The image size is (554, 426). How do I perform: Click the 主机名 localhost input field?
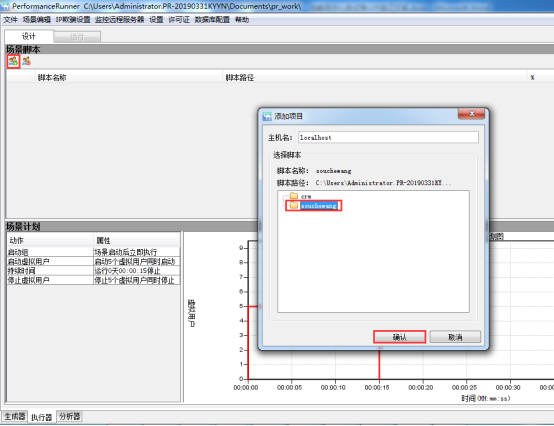pos(388,137)
